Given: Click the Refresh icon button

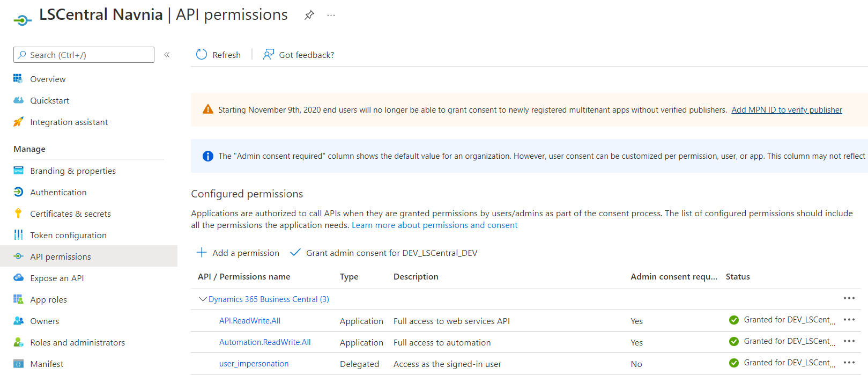Looking at the screenshot, I should pyautogui.click(x=202, y=55).
